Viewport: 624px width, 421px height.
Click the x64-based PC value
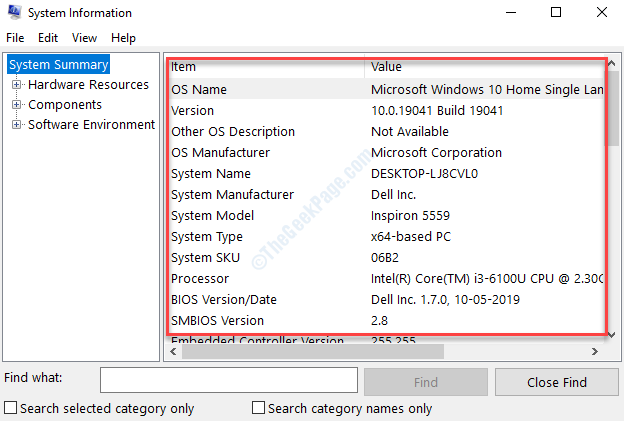pos(411,237)
